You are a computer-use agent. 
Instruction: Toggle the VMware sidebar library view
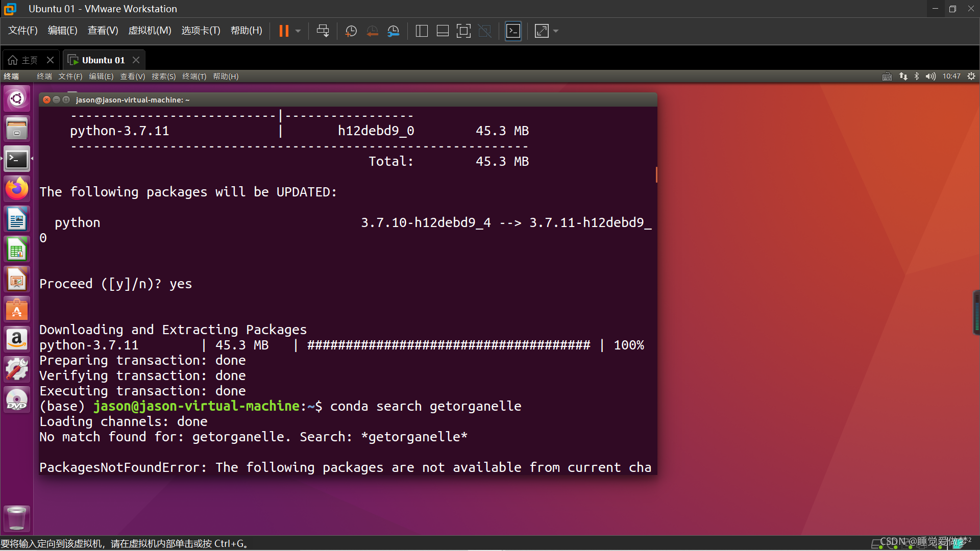point(422,31)
